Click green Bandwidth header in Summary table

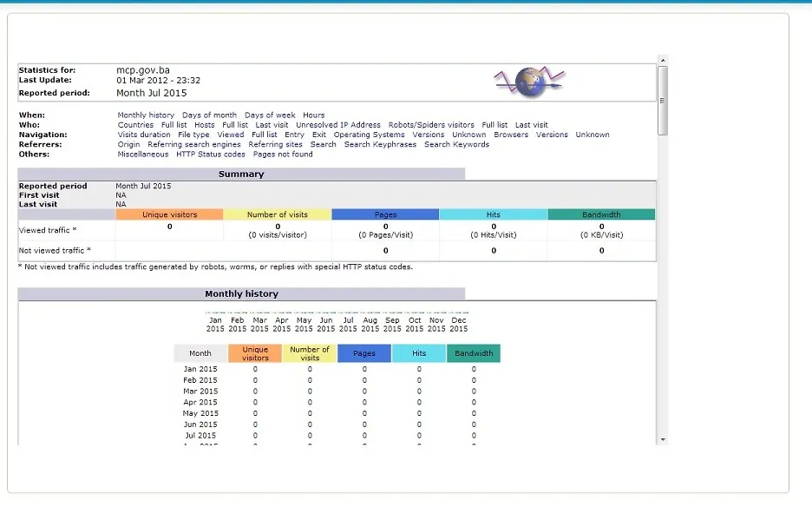pyautogui.click(x=601, y=214)
